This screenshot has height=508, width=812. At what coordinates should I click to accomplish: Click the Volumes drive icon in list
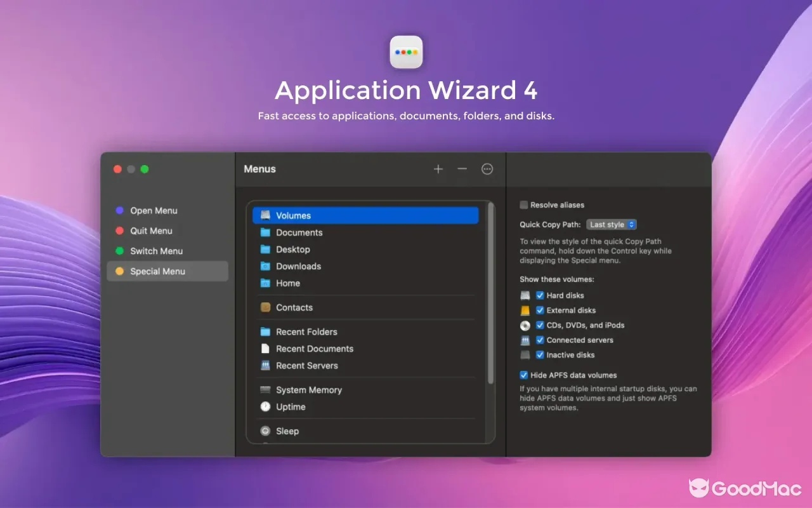265,215
